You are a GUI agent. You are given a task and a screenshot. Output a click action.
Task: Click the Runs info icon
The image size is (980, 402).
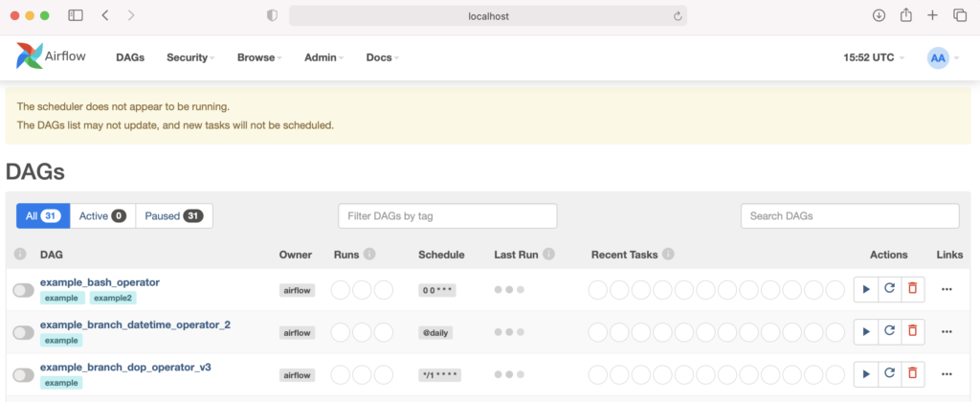(x=369, y=255)
